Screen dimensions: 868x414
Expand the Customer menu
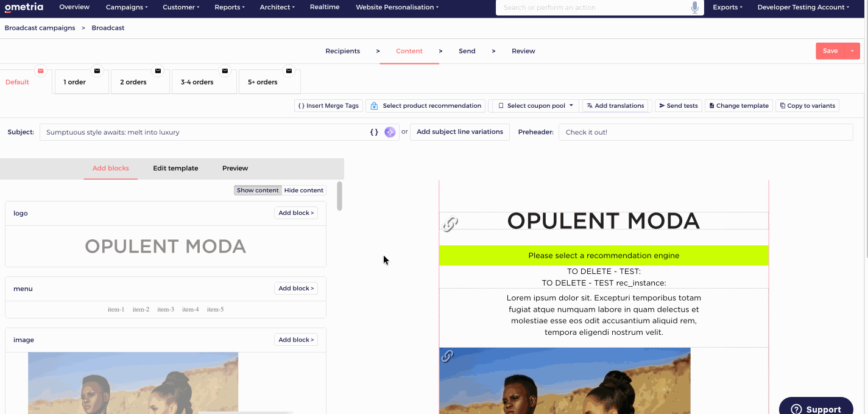[x=181, y=7]
